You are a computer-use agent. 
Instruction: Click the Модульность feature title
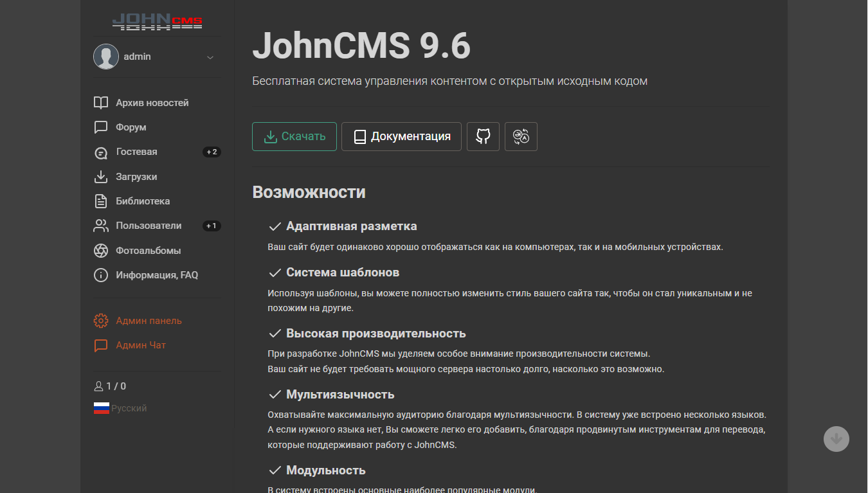[x=326, y=471]
